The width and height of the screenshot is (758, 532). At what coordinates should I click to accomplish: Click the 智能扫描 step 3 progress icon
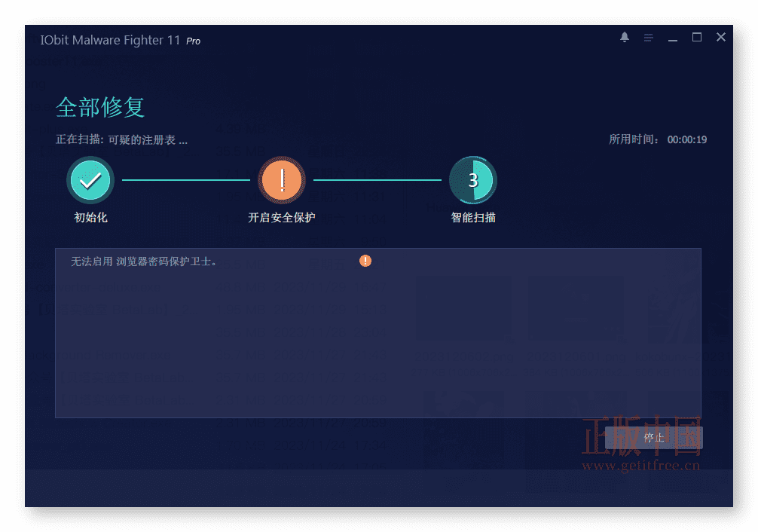point(472,180)
